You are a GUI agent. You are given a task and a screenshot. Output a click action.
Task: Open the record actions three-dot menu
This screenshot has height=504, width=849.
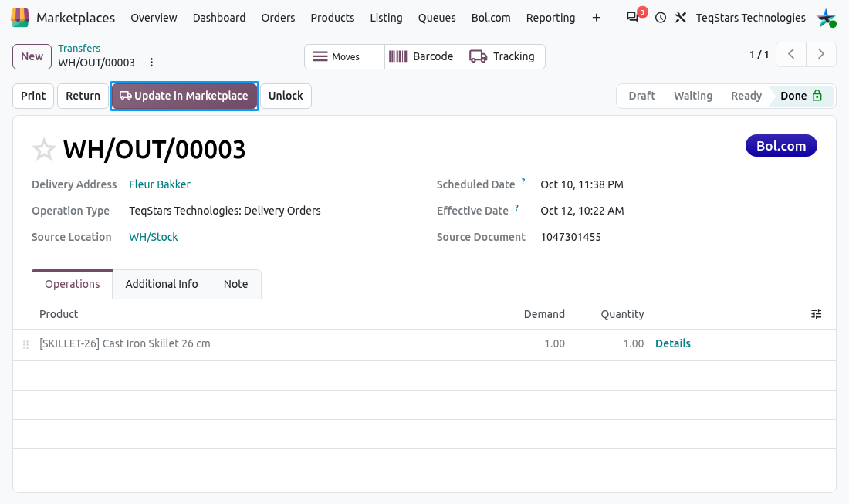[151, 63]
